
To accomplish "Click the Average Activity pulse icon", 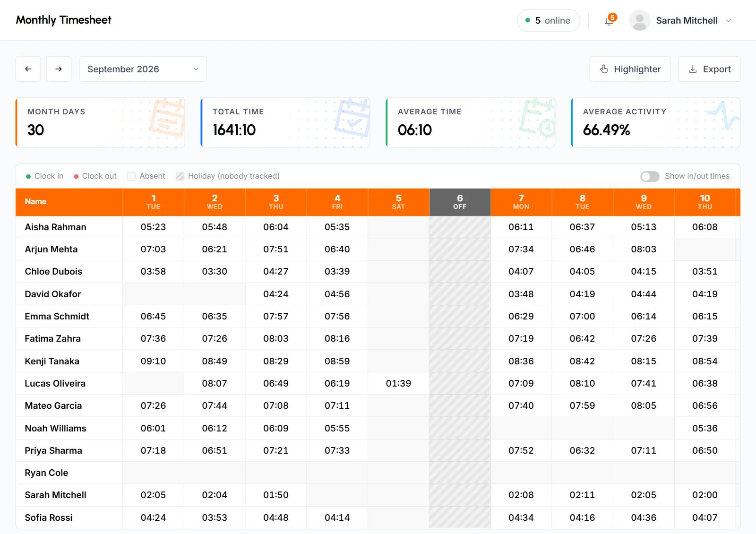I will coord(722,116).
